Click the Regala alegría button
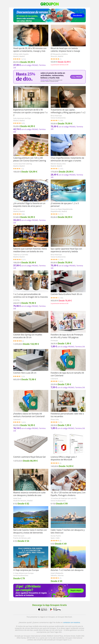This screenshot has width=99, height=644. (x=76, y=590)
